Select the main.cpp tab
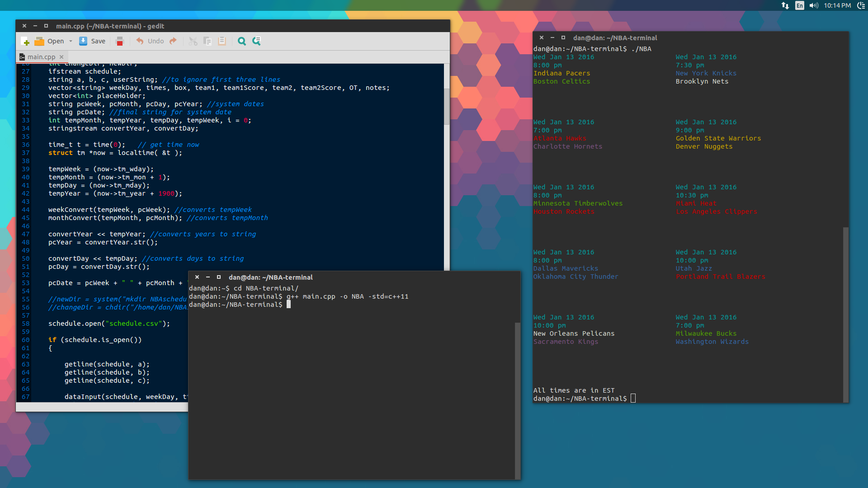Viewport: 868px width, 488px height. coord(41,57)
